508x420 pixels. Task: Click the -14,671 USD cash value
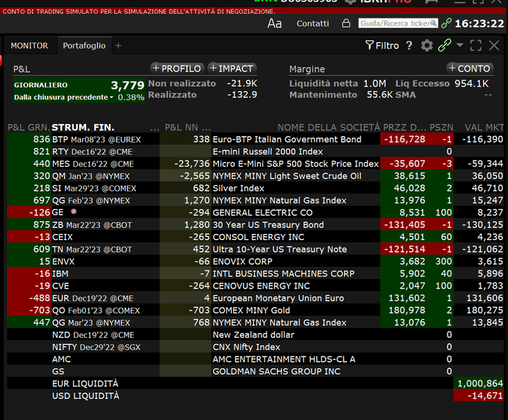[486, 396]
